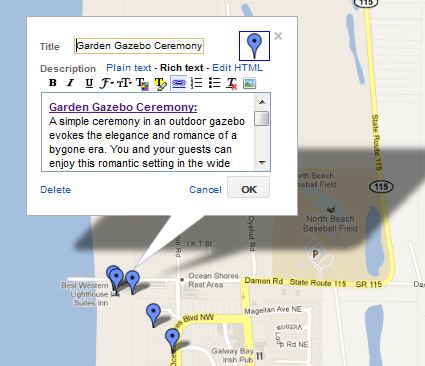
Task: Open the font family dropdown
Action: (x=107, y=83)
